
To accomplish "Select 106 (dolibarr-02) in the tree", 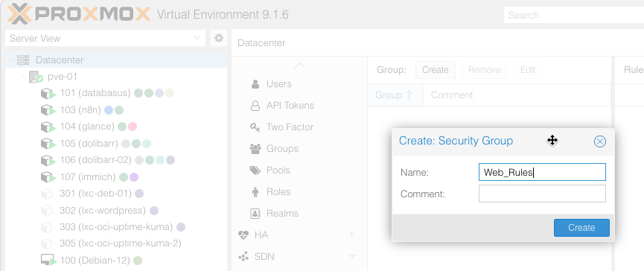I will pos(116,160).
